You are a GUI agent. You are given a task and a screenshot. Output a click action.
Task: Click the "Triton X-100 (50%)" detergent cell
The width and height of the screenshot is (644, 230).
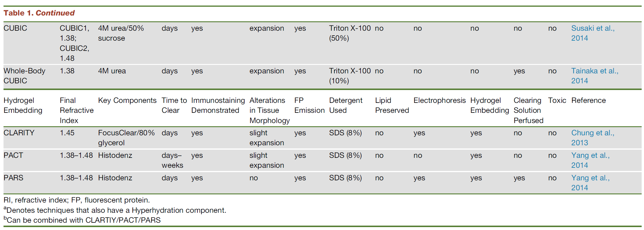pos(350,33)
